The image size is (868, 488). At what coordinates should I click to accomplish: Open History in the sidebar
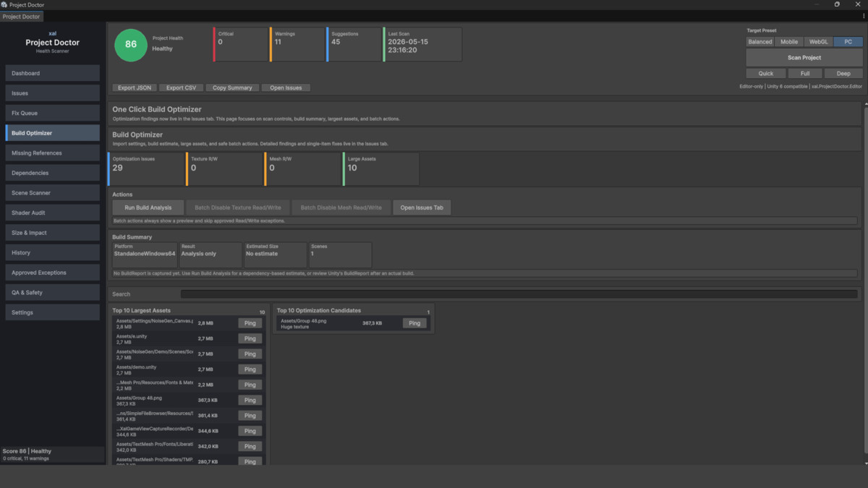pyautogui.click(x=52, y=253)
